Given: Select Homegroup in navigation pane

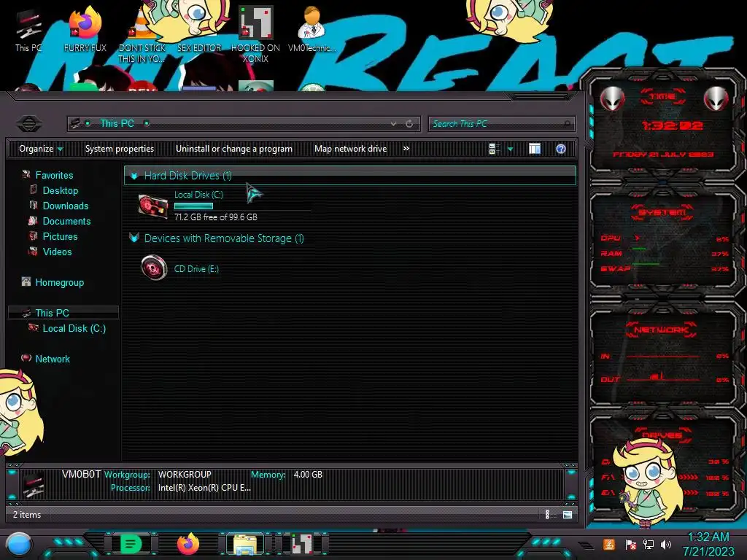Looking at the screenshot, I should point(60,282).
